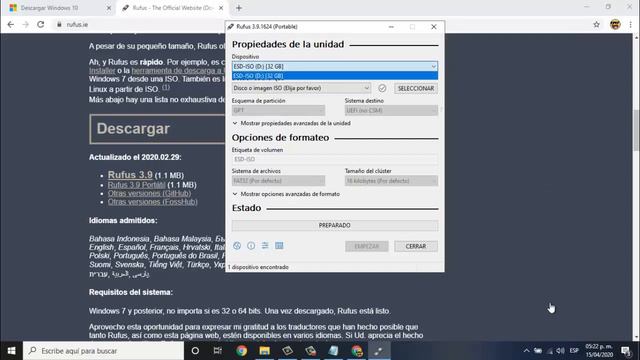Expand Mostrar opciones avanzadas de formato
The image size is (640, 360).
pyautogui.click(x=286, y=194)
